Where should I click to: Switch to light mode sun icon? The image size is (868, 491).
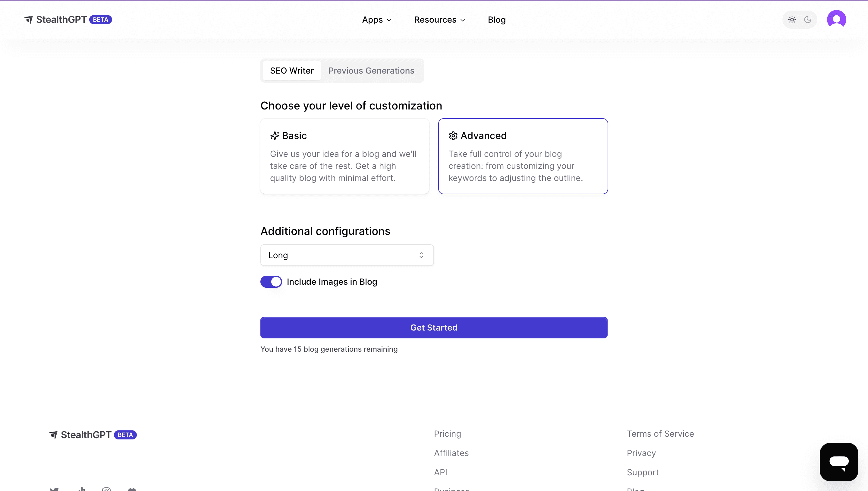click(x=792, y=20)
